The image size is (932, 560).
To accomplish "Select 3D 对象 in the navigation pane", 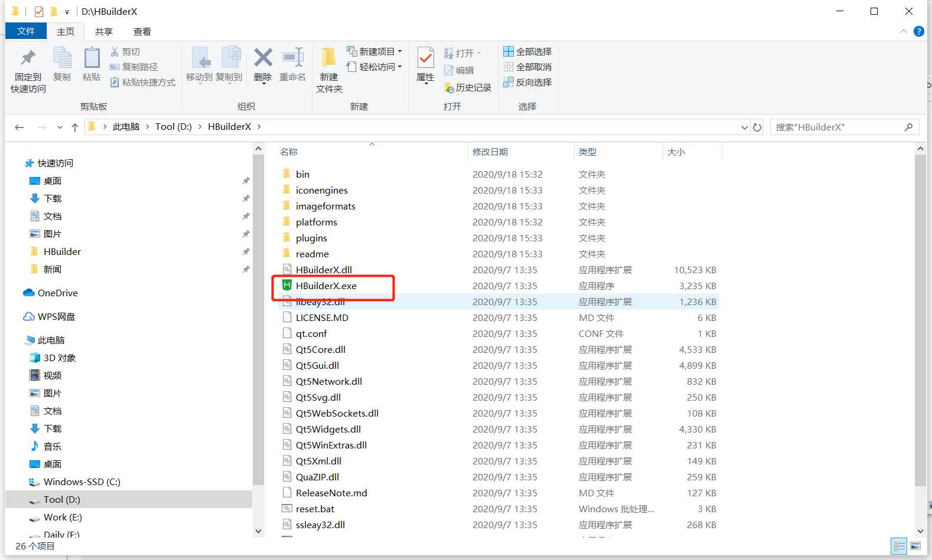I will coord(59,358).
